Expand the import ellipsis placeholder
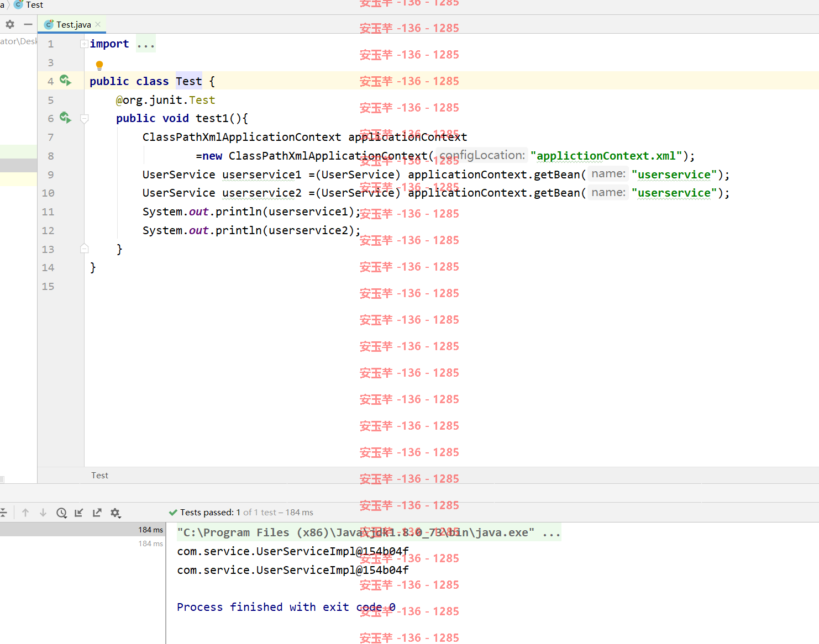Image resolution: width=819 pixels, height=644 pixels. coord(146,44)
